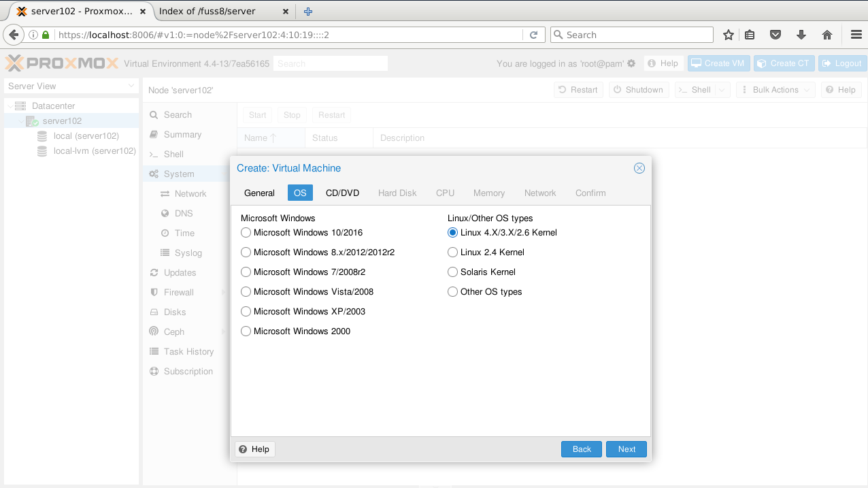Expand the Ceph submenu arrow
This screenshot has width=868, height=488.
point(223,332)
